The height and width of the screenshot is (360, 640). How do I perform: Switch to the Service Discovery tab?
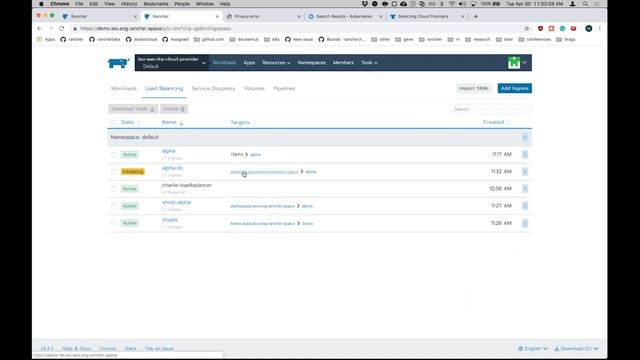coord(213,89)
